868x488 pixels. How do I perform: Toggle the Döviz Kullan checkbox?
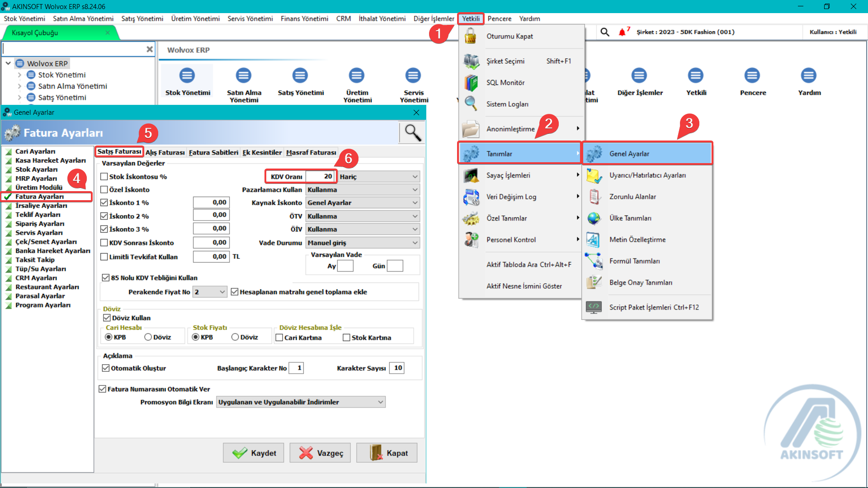click(107, 318)
